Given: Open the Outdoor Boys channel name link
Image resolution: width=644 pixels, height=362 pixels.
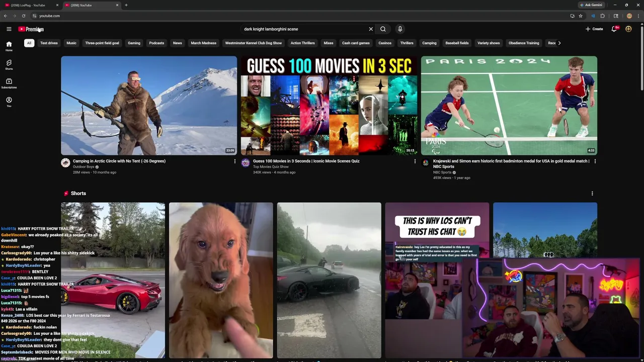Looking at the screenshot, I should tap(84, 167).
